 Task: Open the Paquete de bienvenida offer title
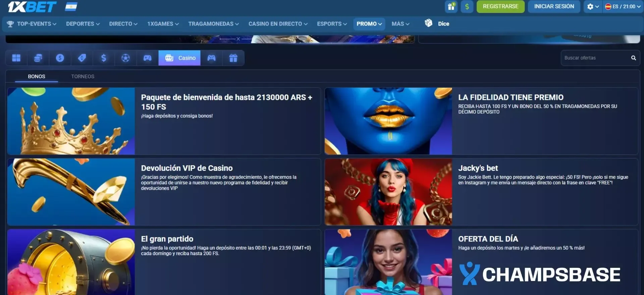pos(226,102)
